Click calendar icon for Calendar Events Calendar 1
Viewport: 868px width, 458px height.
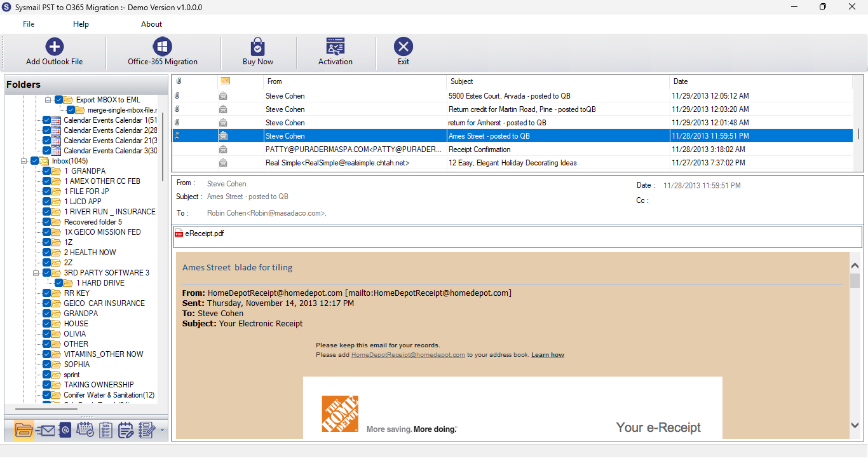[56, 120]
